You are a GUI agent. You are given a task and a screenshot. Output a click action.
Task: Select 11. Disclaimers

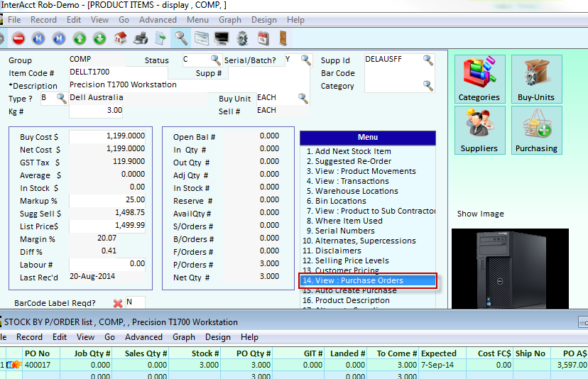pyautogui.click(x=332, y=251)
